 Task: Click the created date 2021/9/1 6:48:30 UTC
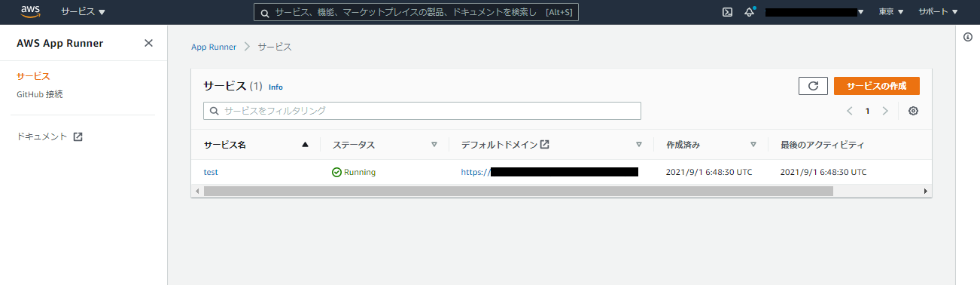coord(709,172)
